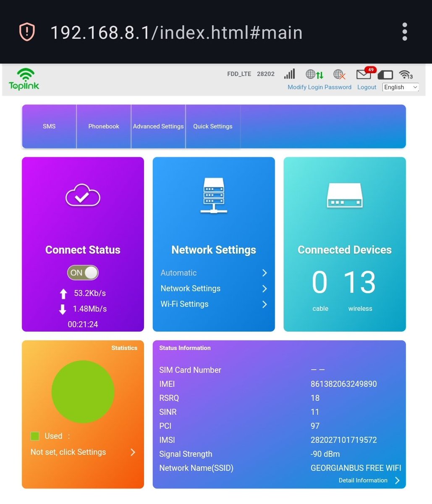
Task: Click Not set, click Settings text
Action: [x=68, y=452]
